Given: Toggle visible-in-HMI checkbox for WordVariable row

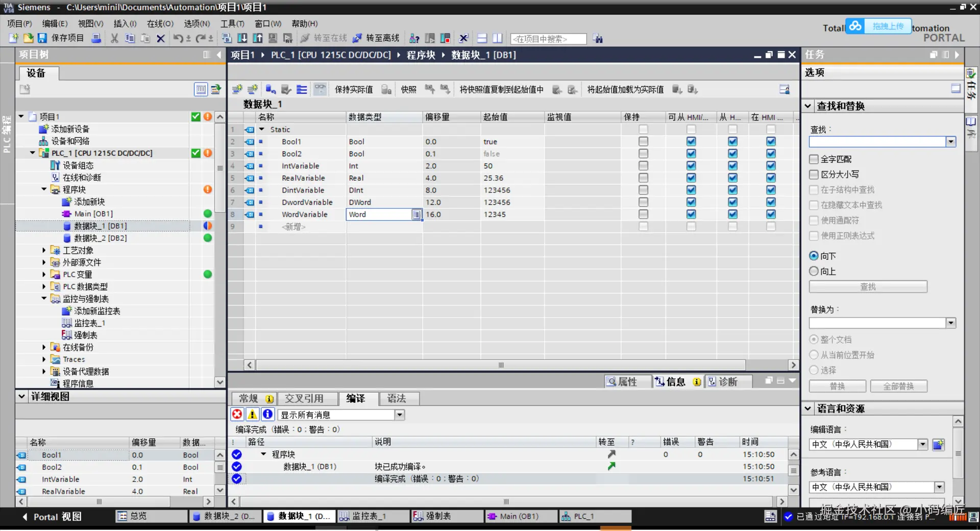Looking at the screenshot, I should click(x=771, y=214).
